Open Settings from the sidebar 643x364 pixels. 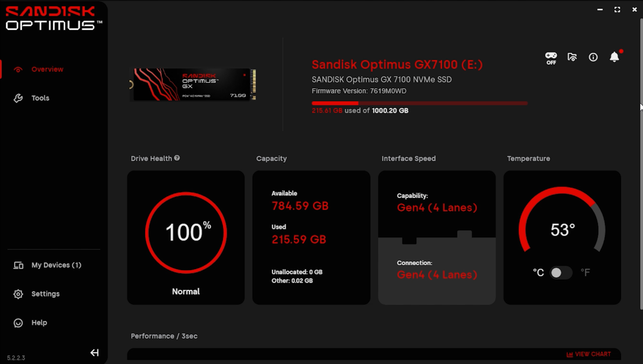point(46,294)
